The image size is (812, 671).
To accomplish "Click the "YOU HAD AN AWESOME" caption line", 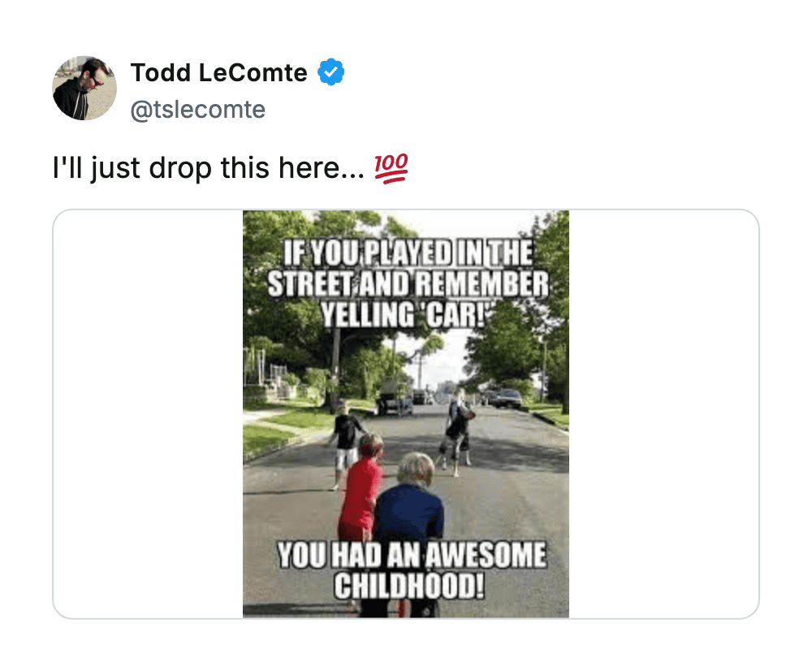I will [412, 556].
